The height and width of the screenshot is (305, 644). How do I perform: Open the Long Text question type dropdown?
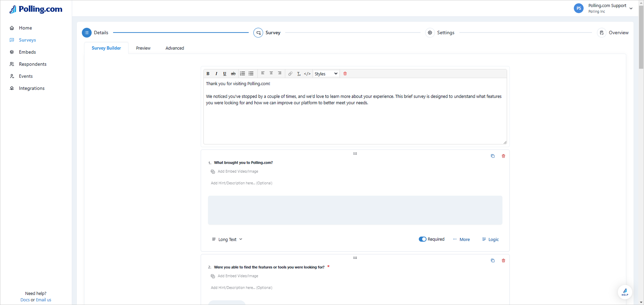(x=227, y=239)
